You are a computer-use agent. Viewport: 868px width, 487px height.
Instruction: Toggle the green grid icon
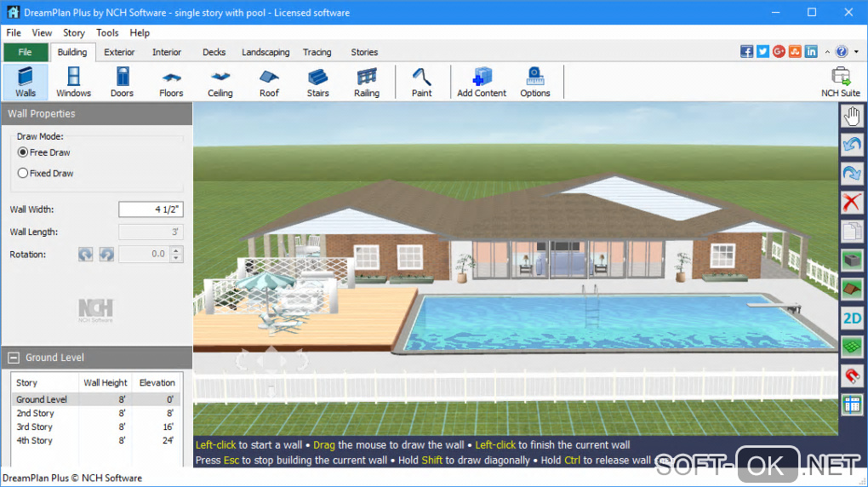pyautogui.click(x=852, y=347)
